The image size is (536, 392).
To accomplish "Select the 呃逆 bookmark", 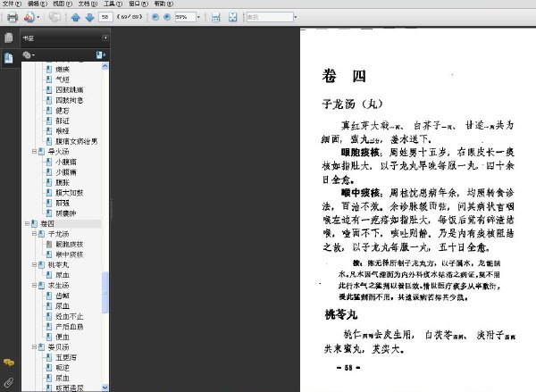I will coord(63,368).
